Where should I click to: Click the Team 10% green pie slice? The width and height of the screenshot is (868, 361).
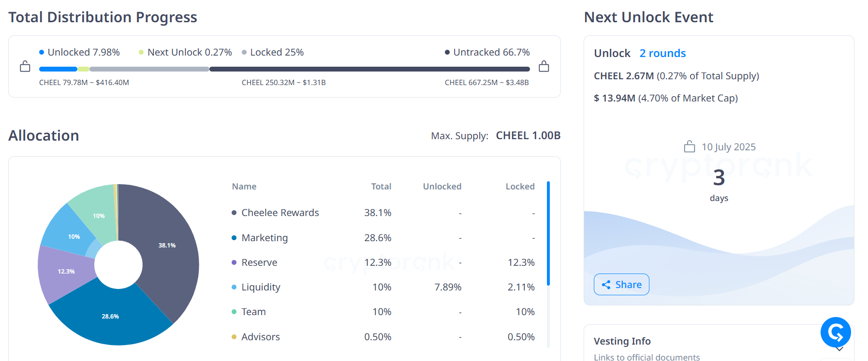[99, 216]
